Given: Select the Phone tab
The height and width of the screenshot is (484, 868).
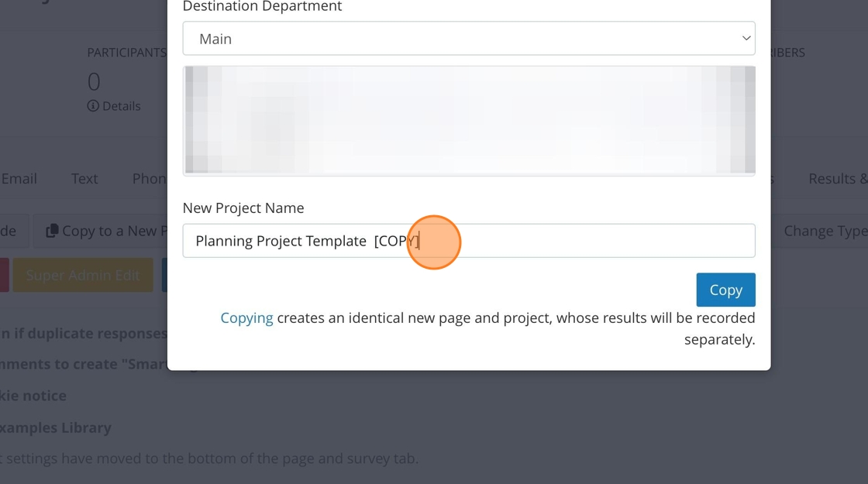Looking at the screenshot, I should pos(149,179).
